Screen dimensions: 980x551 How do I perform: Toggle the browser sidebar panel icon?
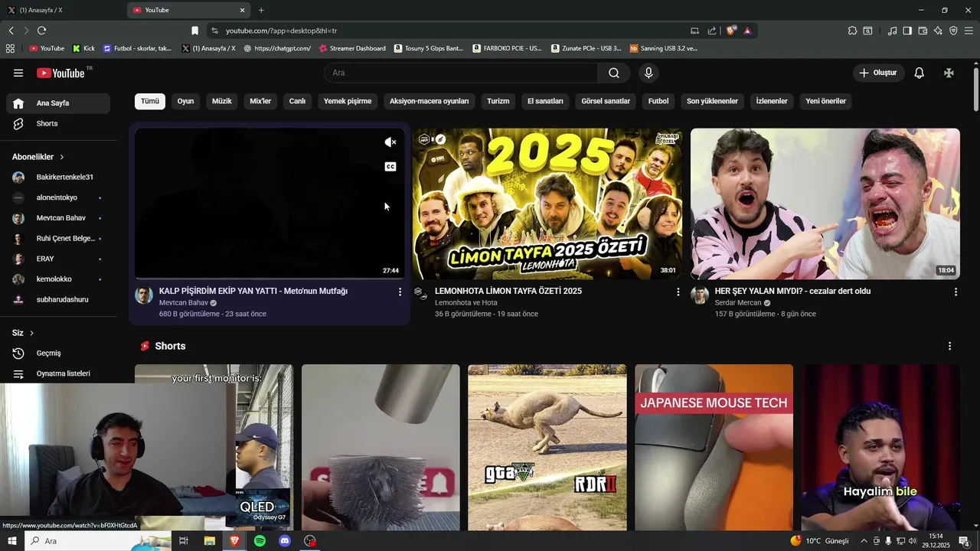click(907, 31)
